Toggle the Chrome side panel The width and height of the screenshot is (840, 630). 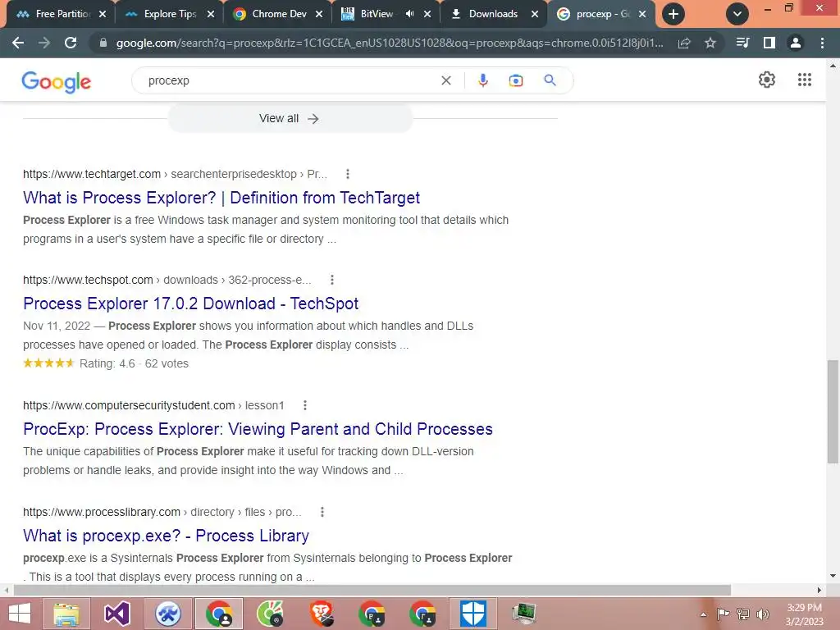coord(769,43)
